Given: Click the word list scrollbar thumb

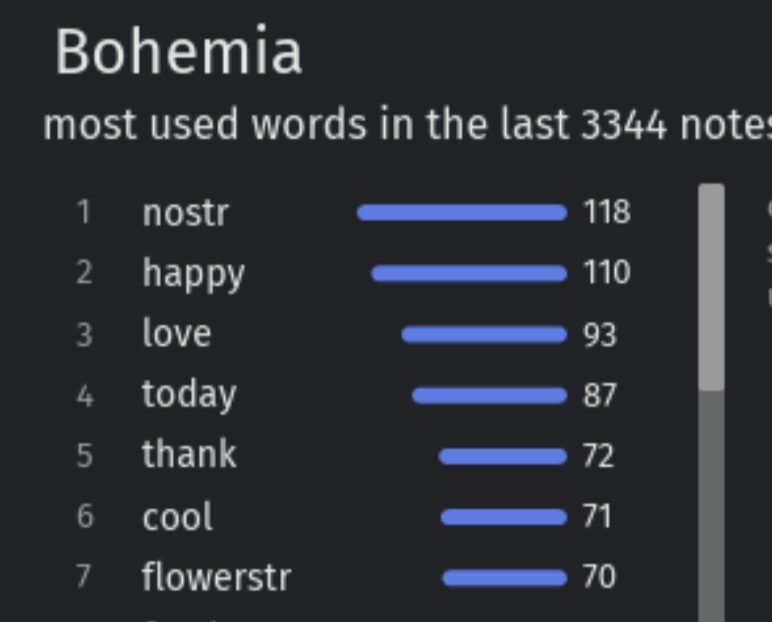Looking at the screenshot, I should 711,288.
